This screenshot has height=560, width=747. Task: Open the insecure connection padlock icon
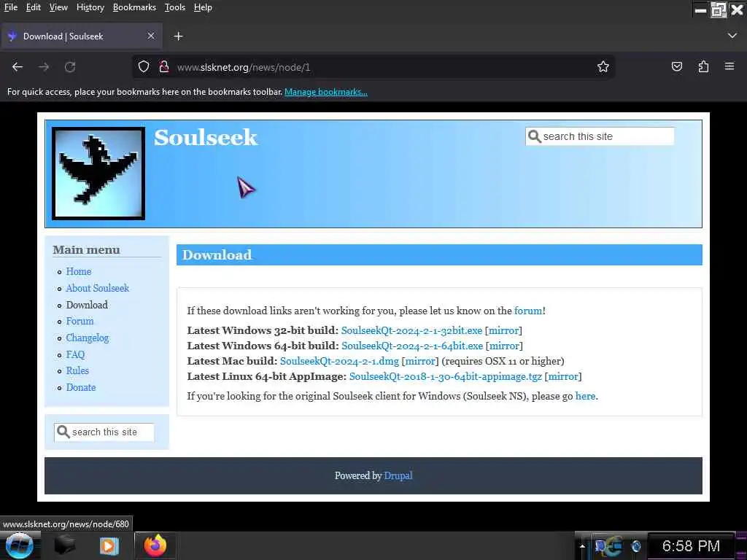tap(164, 66)
